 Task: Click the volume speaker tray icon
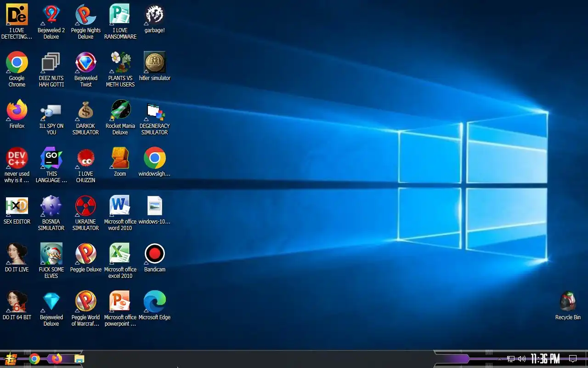pos(522,359)
